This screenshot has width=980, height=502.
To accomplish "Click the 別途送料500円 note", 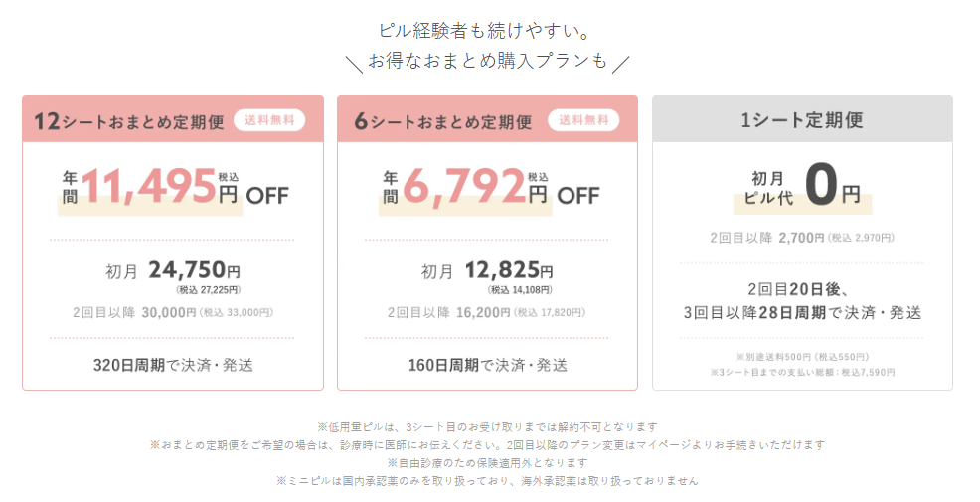I will click(x=802, y=357).
